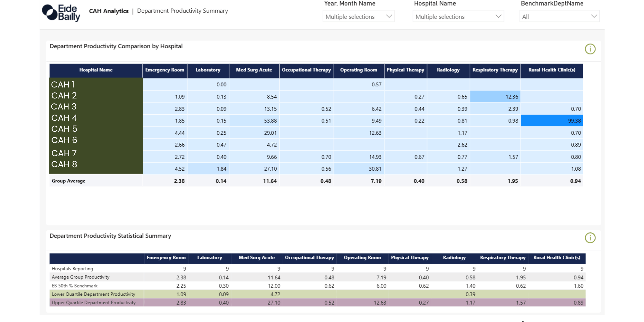Select the Group Average row label
Viewport: 644px width, 322px height.
tap(69, 181)
